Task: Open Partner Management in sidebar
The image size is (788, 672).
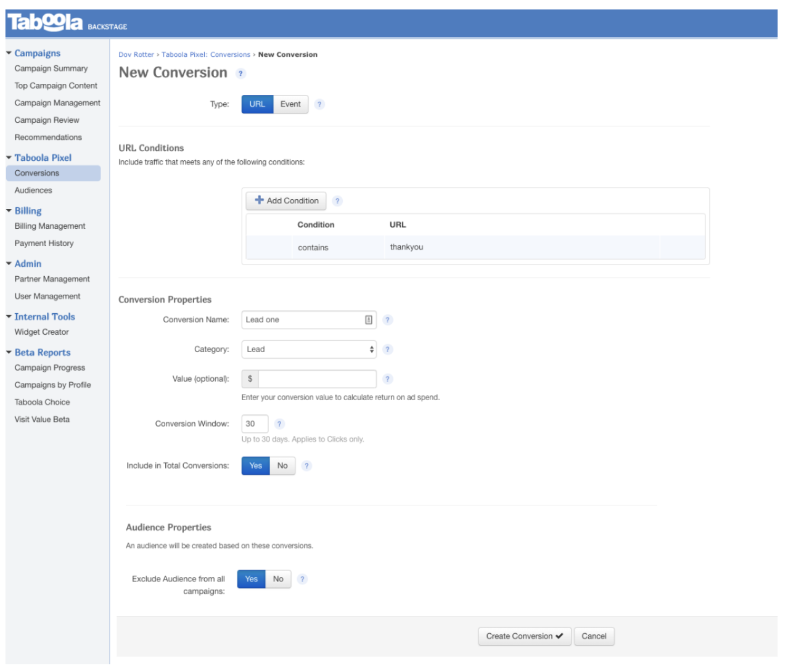Action: click(x=52, y=279)
